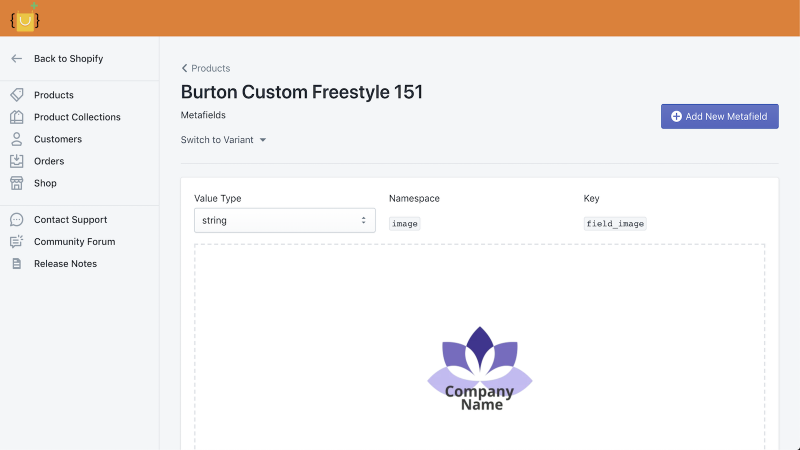Click the Release Notes document icon
The image size is (800, 450).
(17, 264)
